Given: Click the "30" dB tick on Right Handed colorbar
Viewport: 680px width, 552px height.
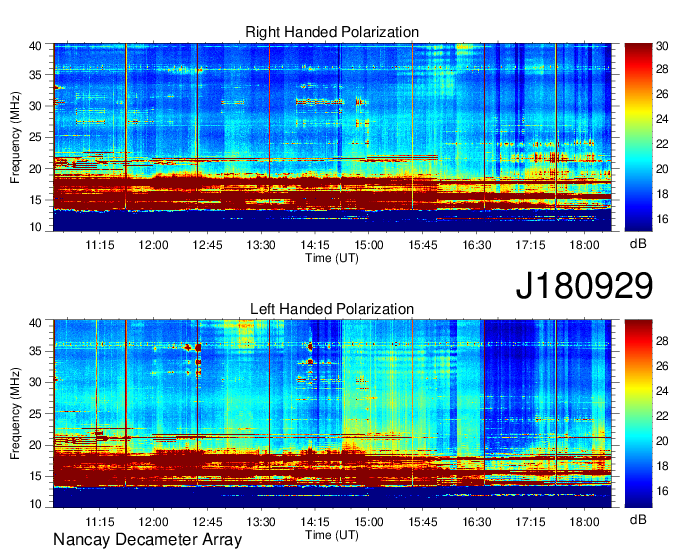Looking at the screenshot, I should (x=662, y=46).
